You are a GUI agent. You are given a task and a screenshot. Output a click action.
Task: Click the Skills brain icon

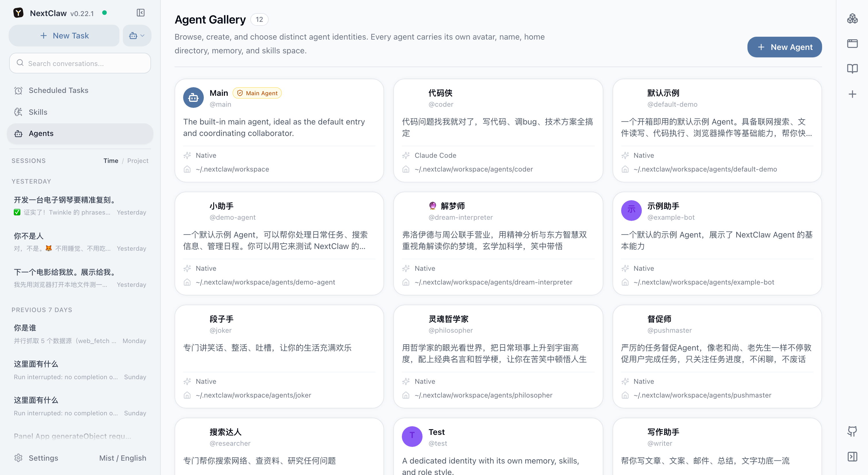coord(18,112)
